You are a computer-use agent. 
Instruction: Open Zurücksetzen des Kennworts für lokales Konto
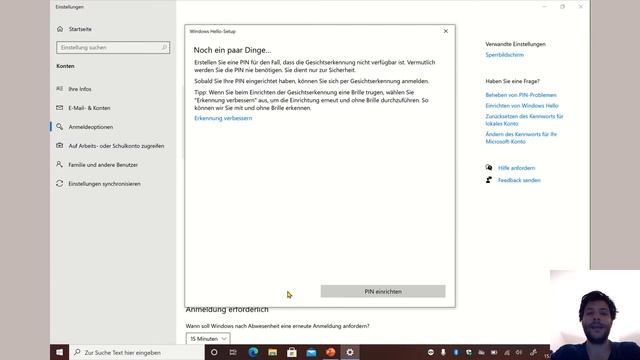[524, 120]
